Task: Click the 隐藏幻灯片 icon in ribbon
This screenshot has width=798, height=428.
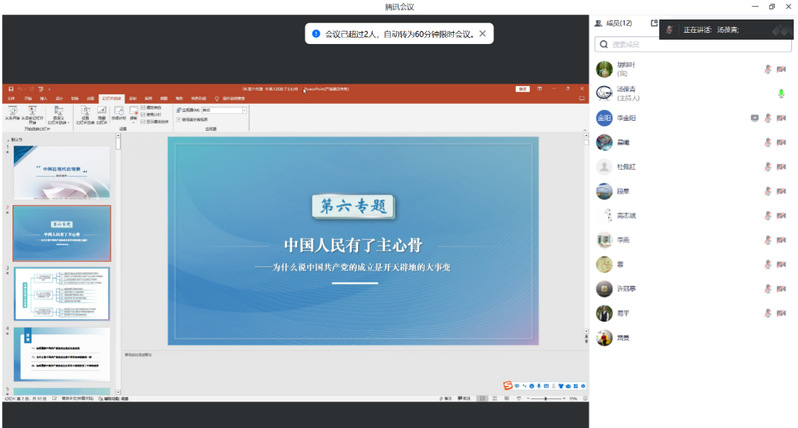Action: click(102, 113)
